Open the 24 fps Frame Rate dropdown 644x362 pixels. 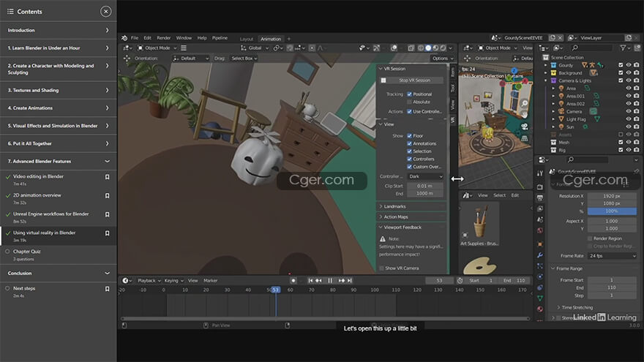click(612, 256)
